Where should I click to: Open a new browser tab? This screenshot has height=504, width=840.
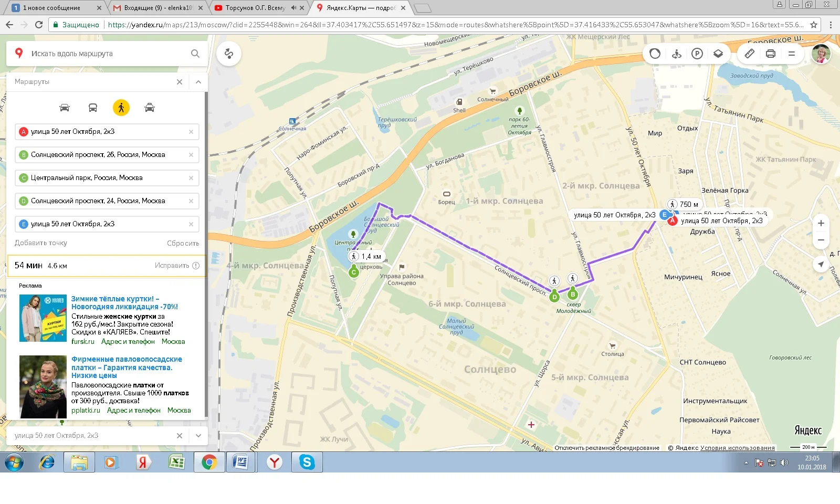(x=423, y=8)
